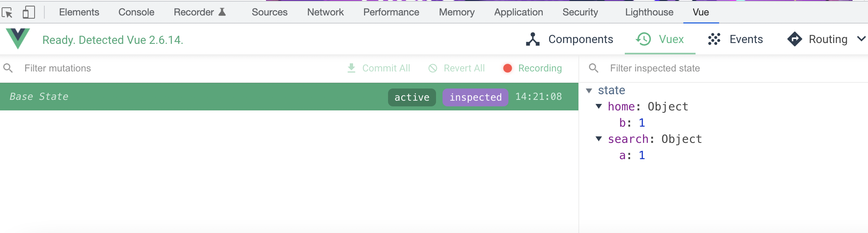The height and width of the screenshot is (233, 868).
Task: Collapse the search object node
Action: pos(599,139)
